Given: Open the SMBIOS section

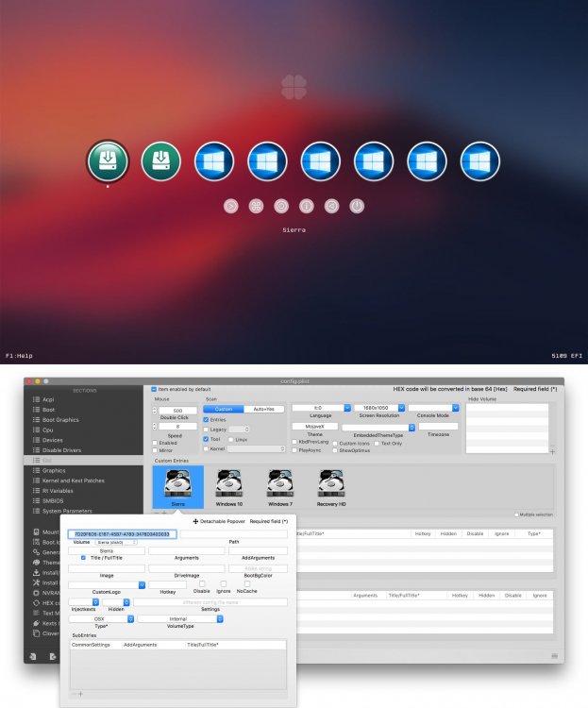Looking at the screenshot, I should coord(53,501).
